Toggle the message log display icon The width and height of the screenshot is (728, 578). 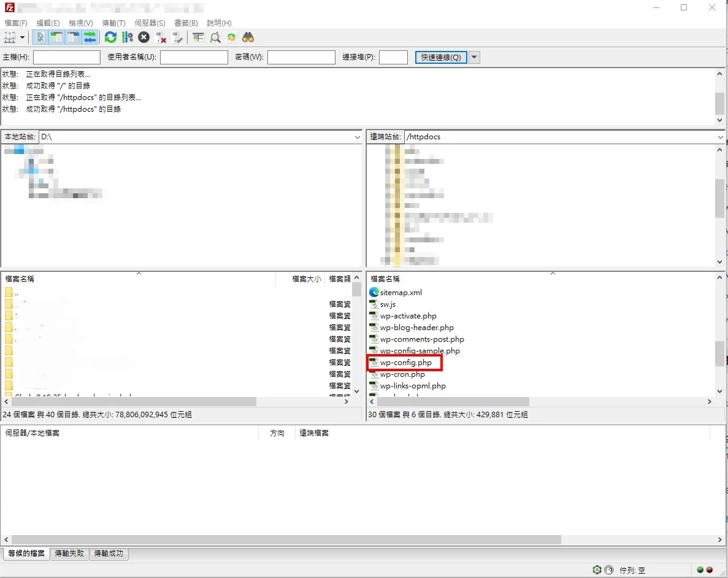(40, 37)
